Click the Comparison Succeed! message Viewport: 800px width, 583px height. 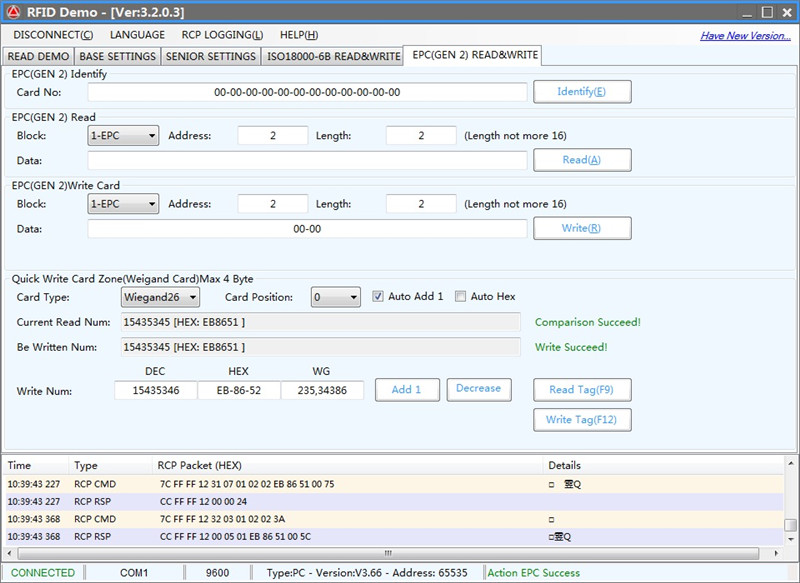(588, 322)
